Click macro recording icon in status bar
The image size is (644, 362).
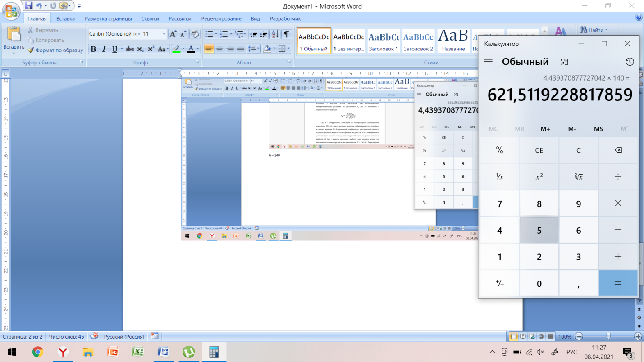(x=154, y=336)
